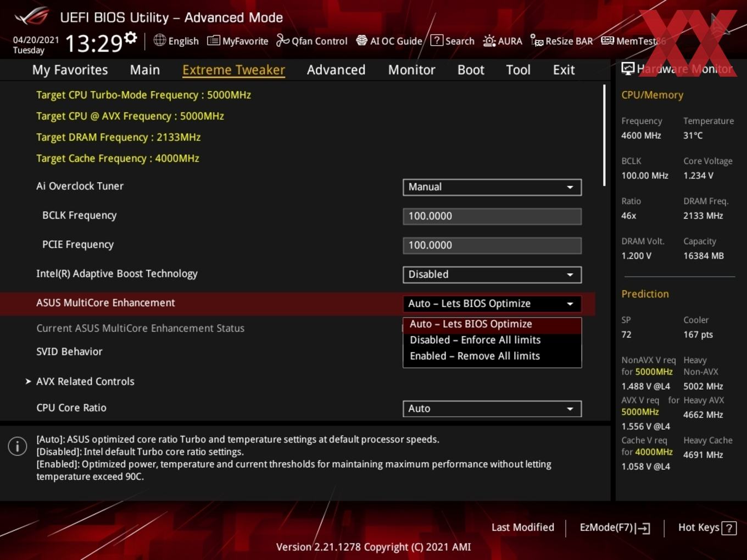Click the ROG logo icon

(32, 16)
